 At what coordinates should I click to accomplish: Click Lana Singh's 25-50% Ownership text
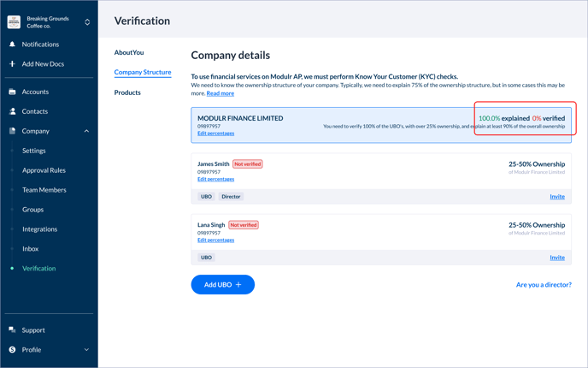[537, 225]
